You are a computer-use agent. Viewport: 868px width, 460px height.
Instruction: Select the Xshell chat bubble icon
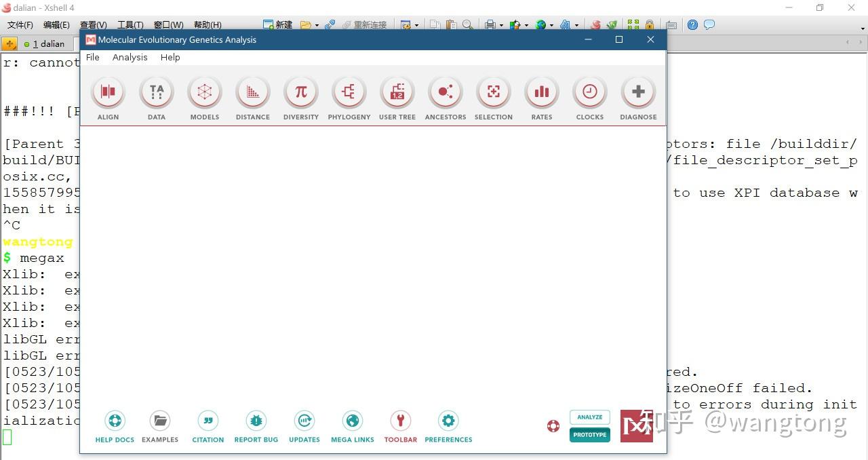click(x=709, y=24)
